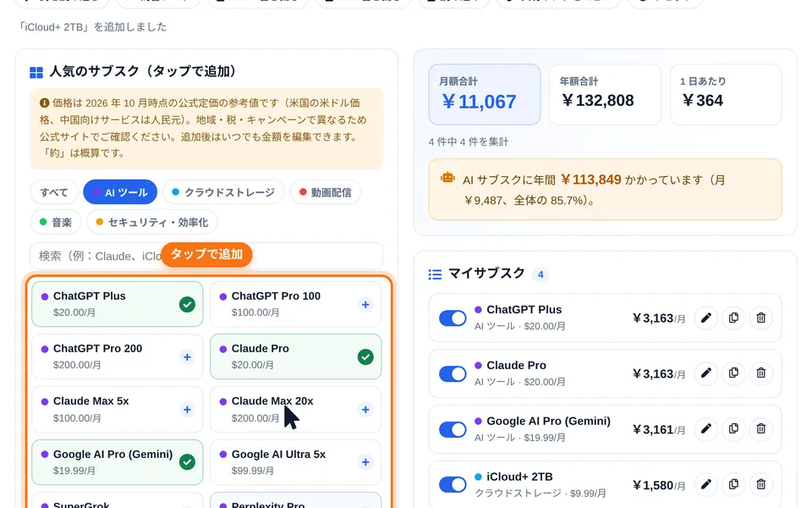
Task: Delete the Google AI Pro (Gemini) entry
Action: point(760,428)
